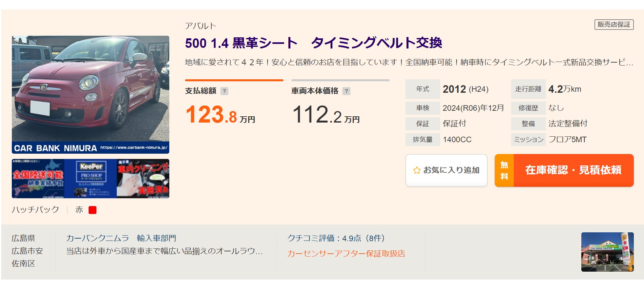Viewport: 644px width, 290px height.
Task: Click the 排気量 label cell
Action: 423,140
